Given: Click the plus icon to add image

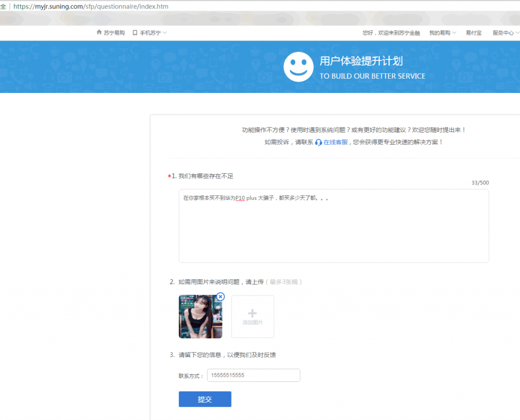Looking at the screenshot, I should coord(252,313).
